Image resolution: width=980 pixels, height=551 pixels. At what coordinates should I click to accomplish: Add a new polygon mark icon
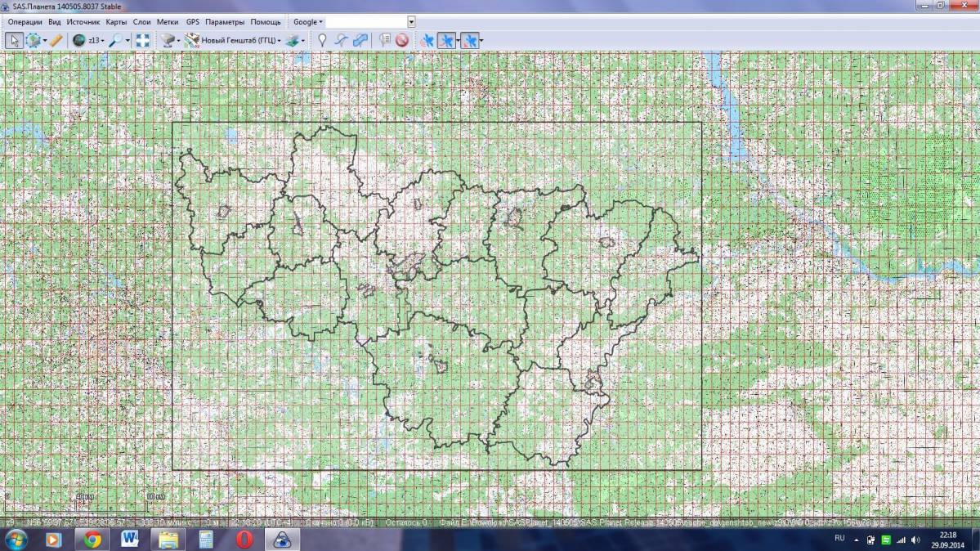point(360,40)
